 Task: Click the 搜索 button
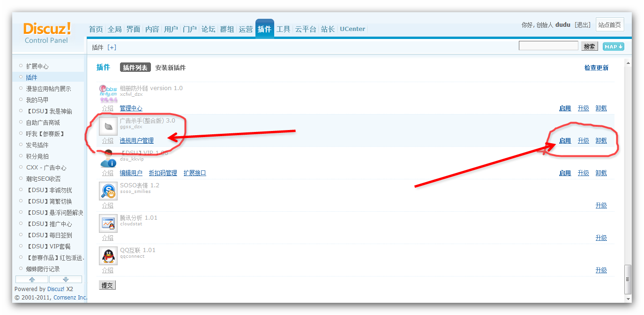590,46
